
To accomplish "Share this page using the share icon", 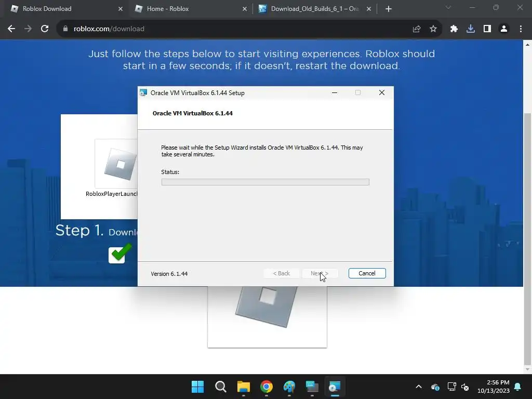I will pos(417,29).
